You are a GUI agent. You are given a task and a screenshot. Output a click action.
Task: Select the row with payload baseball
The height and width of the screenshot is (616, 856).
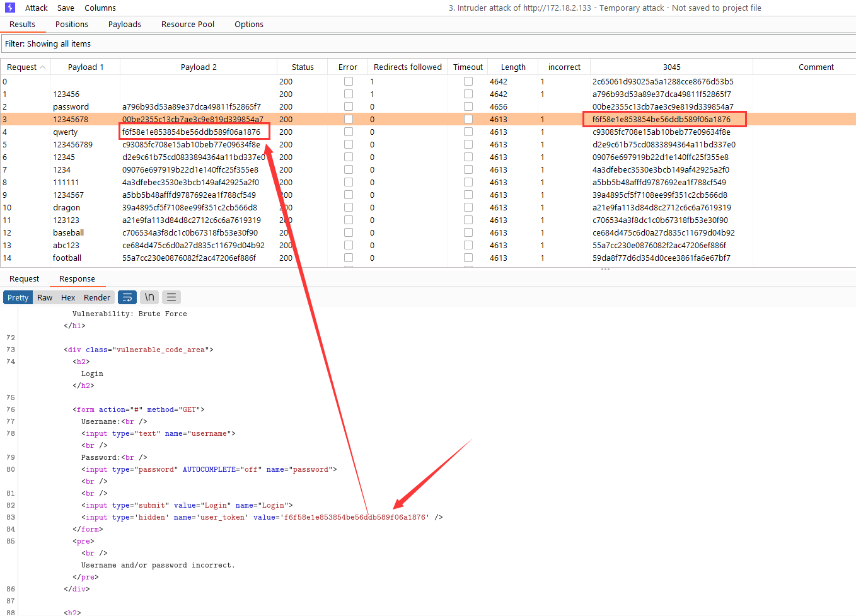coord(428,232)
